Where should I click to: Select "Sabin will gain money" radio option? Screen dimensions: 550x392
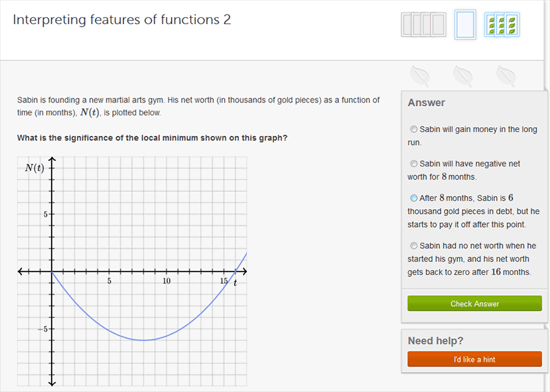tap(413, 129)
